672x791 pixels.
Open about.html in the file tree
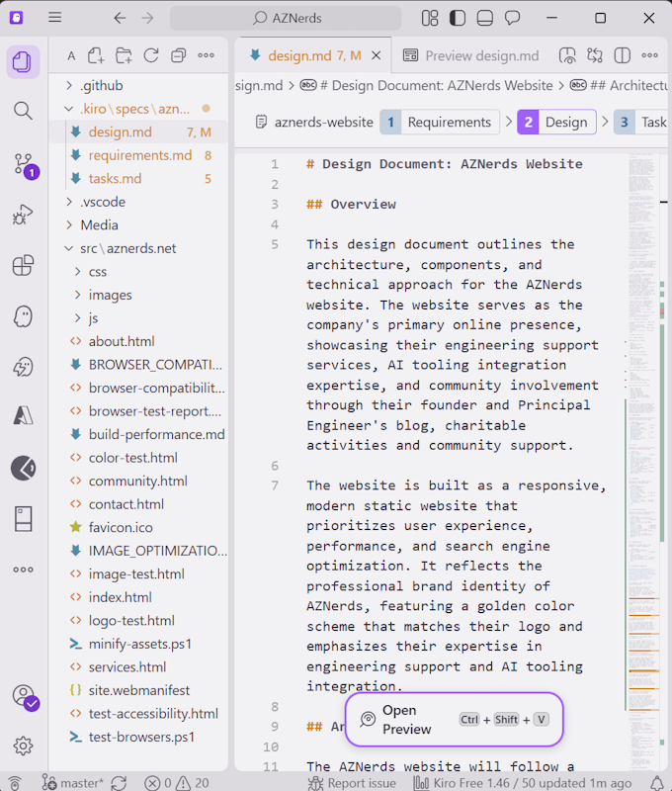click(x=138, y=341)
